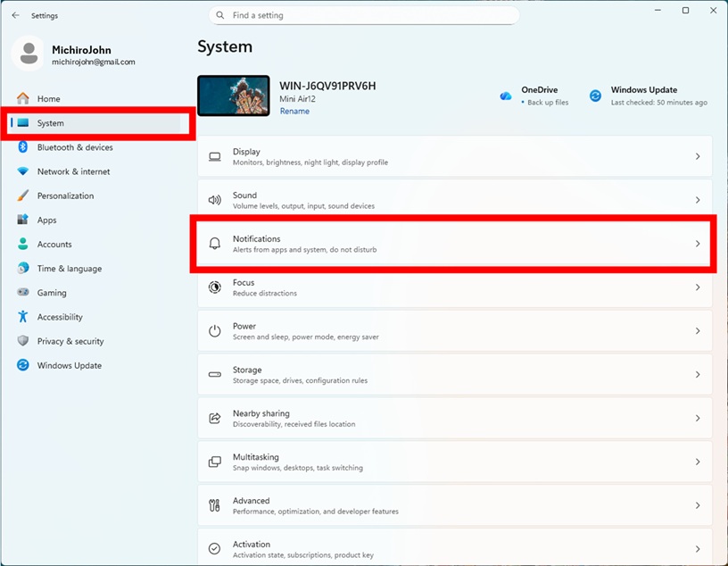Image resolution: width=728 pixels, height=566 pixels.
Task: Click the Rename link under device name
Action: coord(294,112)
